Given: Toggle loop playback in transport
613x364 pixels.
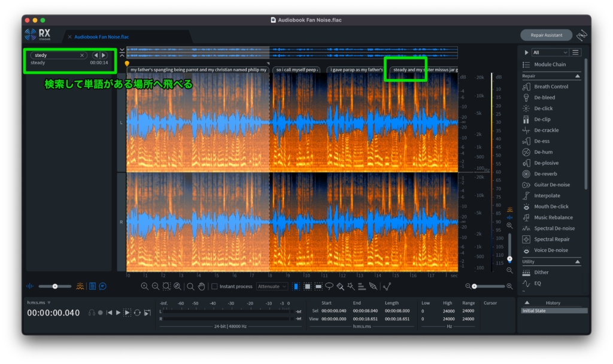Looking at the screenshot, I should click(x=138, y=313).
